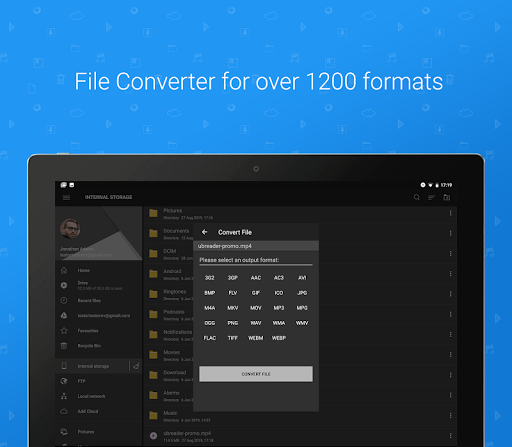Expand options for ubreader-promo.mp4 file row
This screenshot has width=512, height=447.
tap(450, 436)
